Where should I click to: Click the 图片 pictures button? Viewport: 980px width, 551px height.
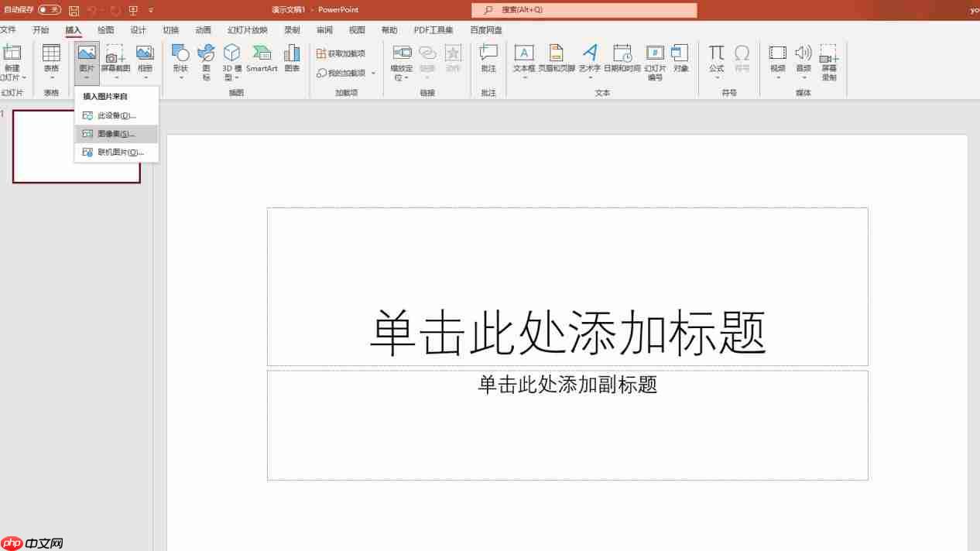pyautogui.click(x=87, y=62)
